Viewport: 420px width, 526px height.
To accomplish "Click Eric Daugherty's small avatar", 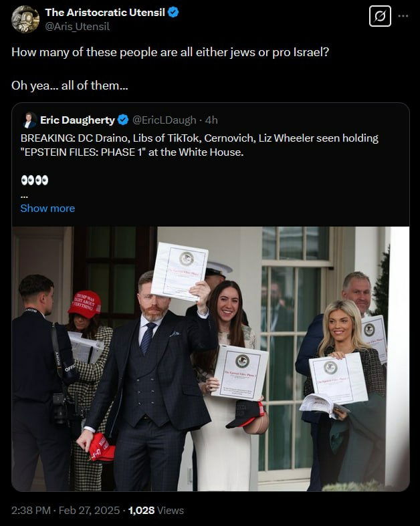I will 29,120.
